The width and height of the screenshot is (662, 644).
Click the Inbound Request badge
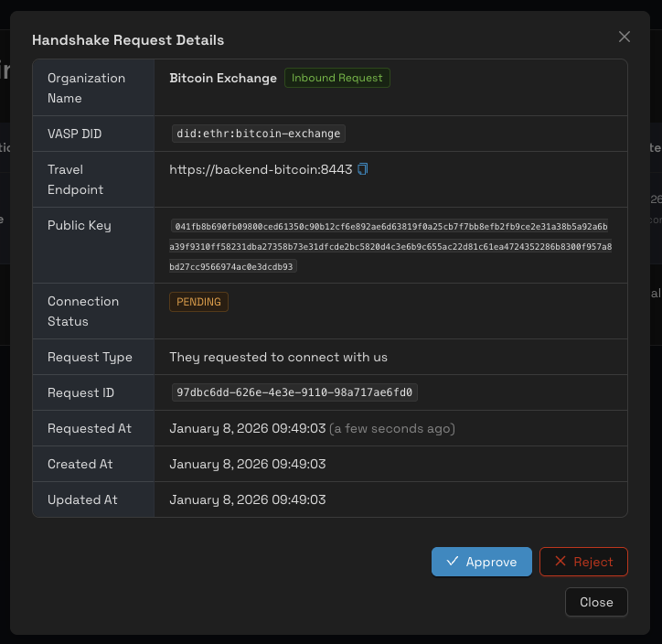tap(336, 78)
